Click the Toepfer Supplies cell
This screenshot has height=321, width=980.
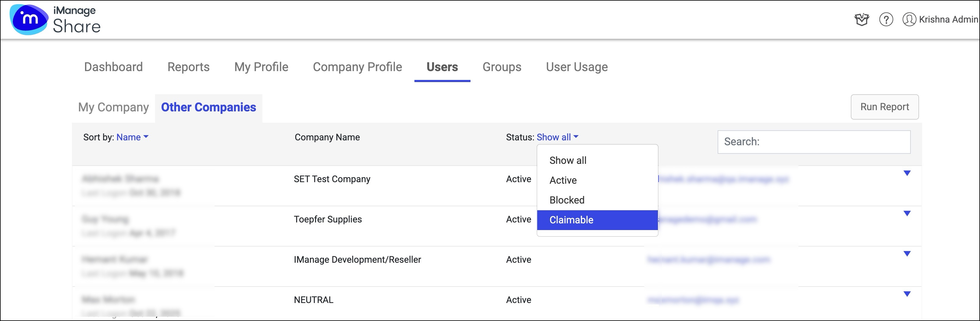click(x=328, y=219)
